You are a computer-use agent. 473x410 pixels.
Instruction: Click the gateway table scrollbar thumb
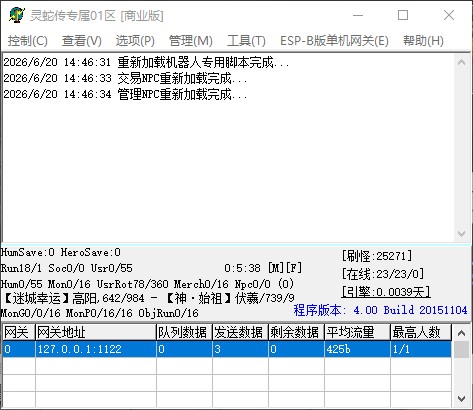pyautogui.click(x=462, y=349)
